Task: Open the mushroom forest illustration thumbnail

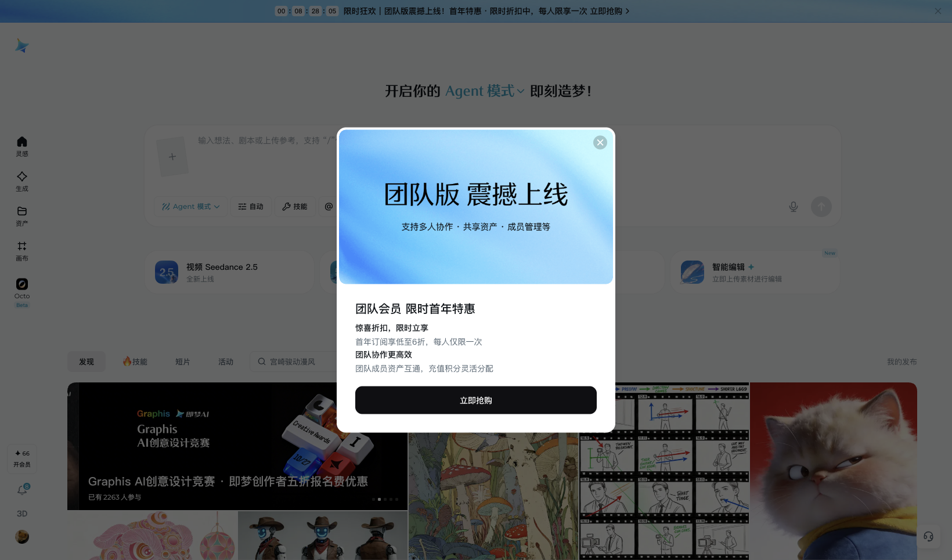Action: click(493, 496)
